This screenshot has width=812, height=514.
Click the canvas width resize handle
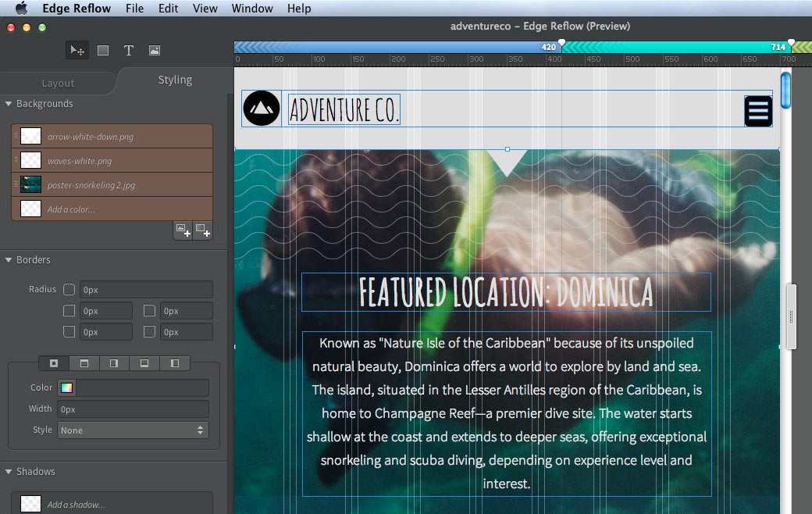(x=791, y=316)
